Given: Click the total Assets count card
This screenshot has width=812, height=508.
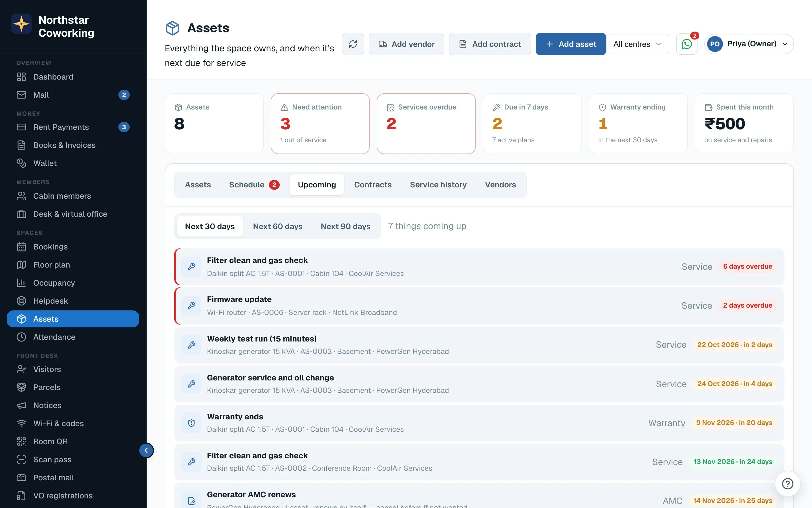Looking at the screenshot, I should pyautogui.click(x=214, y=124).
